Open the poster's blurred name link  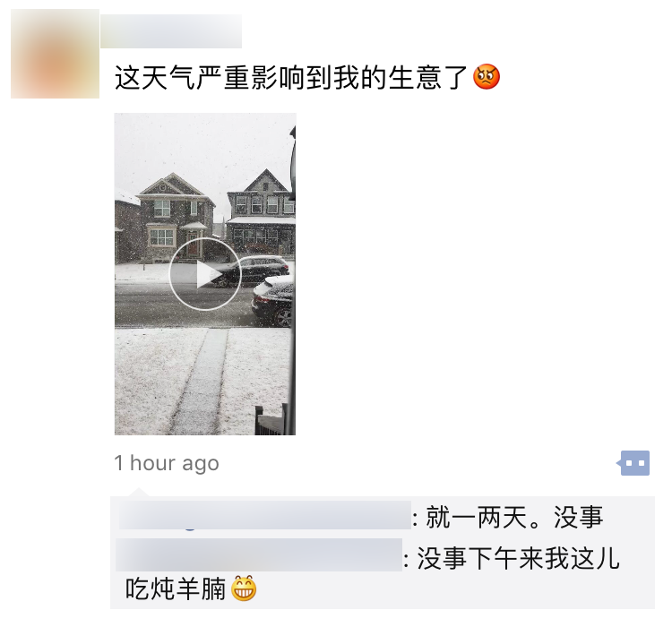(x=171, y=31)
